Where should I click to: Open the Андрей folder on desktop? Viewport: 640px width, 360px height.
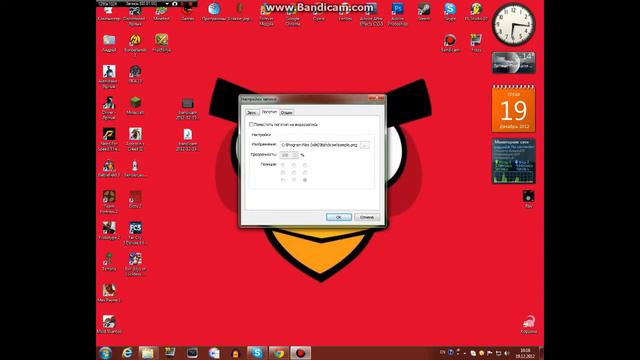click(109, 43)
